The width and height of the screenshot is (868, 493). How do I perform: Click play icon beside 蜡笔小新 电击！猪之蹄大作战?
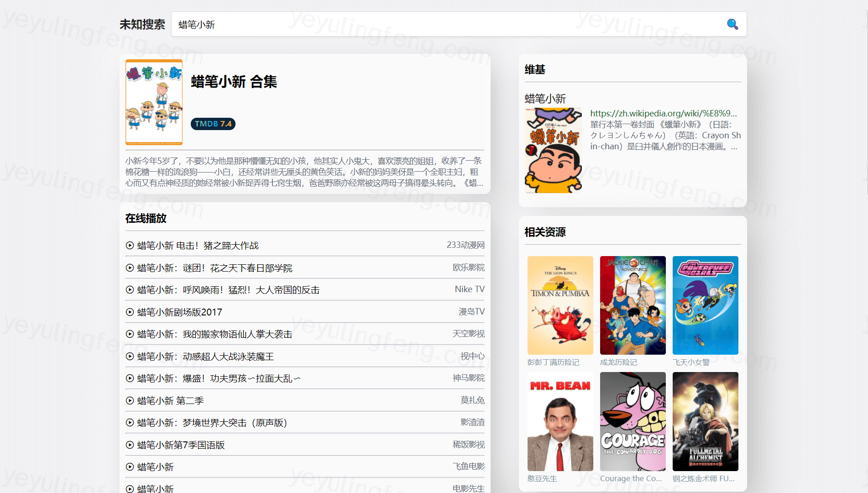click(130, 246)
